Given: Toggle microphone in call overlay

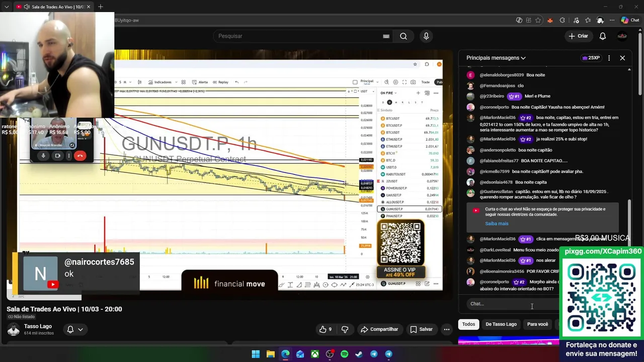Looking at the screenshot, I should coord(43,156).
